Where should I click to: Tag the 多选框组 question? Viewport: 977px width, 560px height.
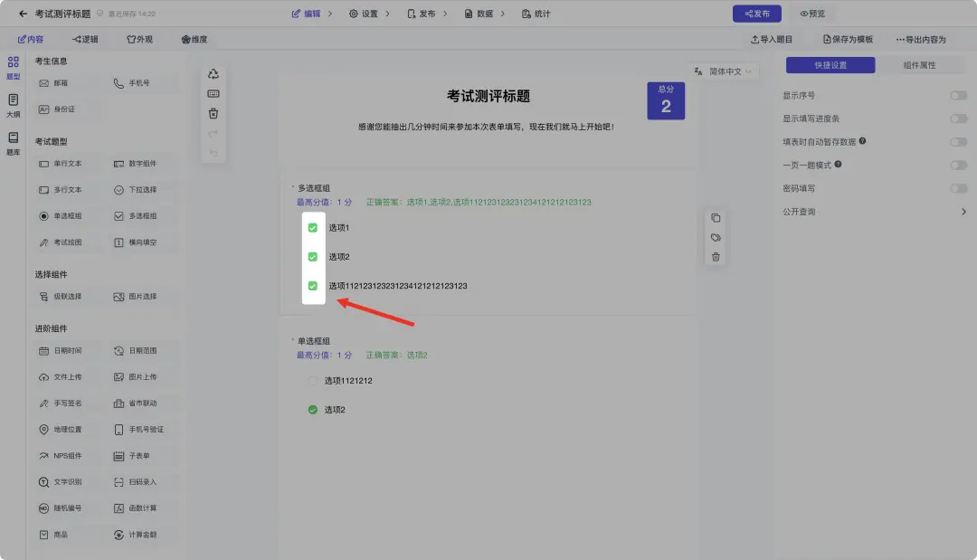716,237
